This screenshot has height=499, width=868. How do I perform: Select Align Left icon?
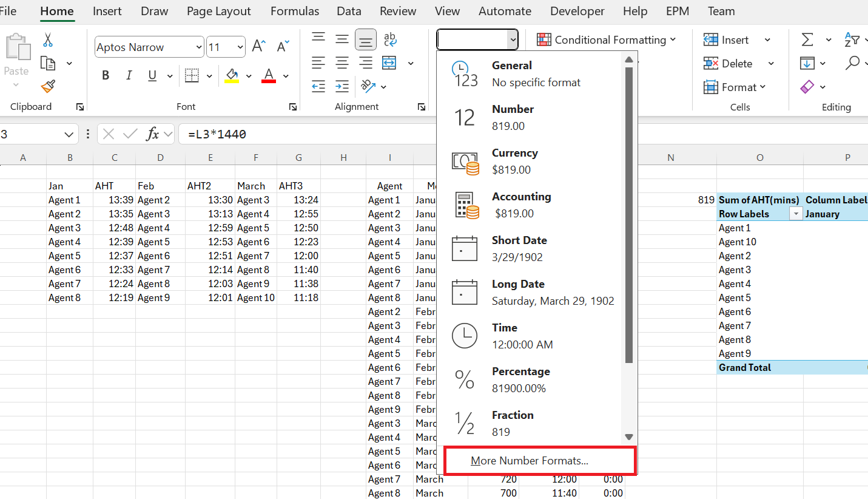[318, 63]
